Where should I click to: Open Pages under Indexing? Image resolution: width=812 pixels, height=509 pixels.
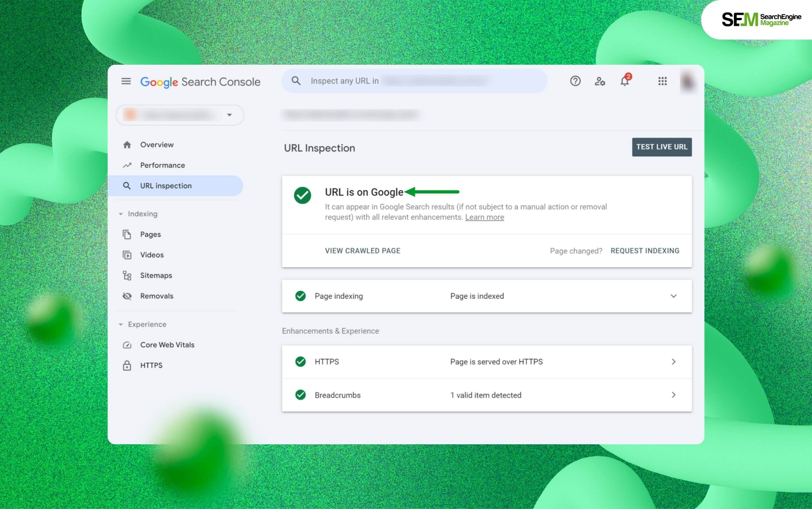click(150, 234)
